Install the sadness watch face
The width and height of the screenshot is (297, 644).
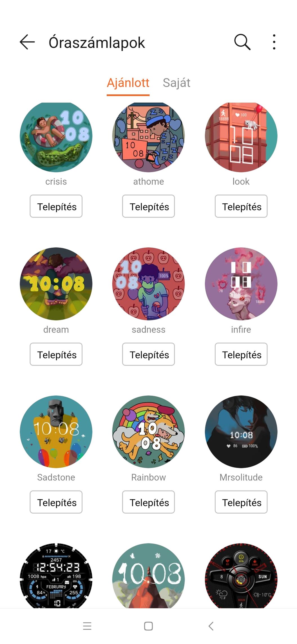point(148,354)
